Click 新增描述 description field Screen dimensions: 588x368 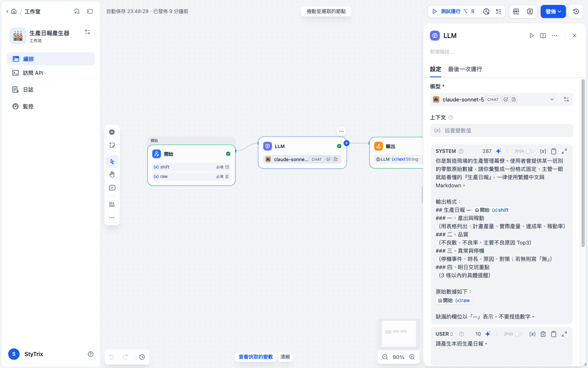(501, 52)
